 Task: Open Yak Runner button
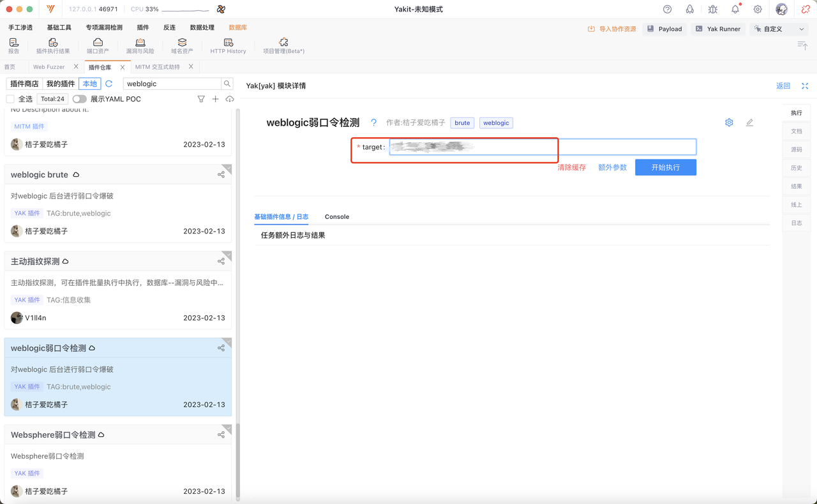pos(718,29)
